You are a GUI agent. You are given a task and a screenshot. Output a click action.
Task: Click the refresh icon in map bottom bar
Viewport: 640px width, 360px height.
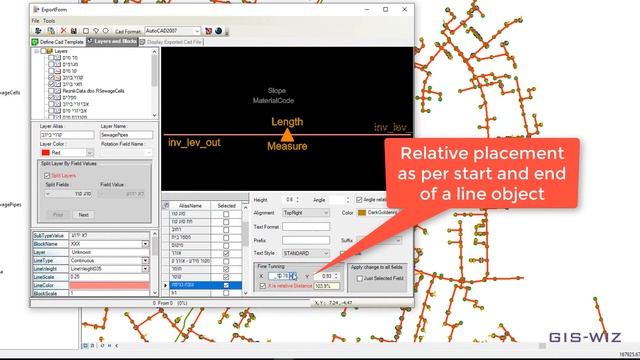coord(102,346)
